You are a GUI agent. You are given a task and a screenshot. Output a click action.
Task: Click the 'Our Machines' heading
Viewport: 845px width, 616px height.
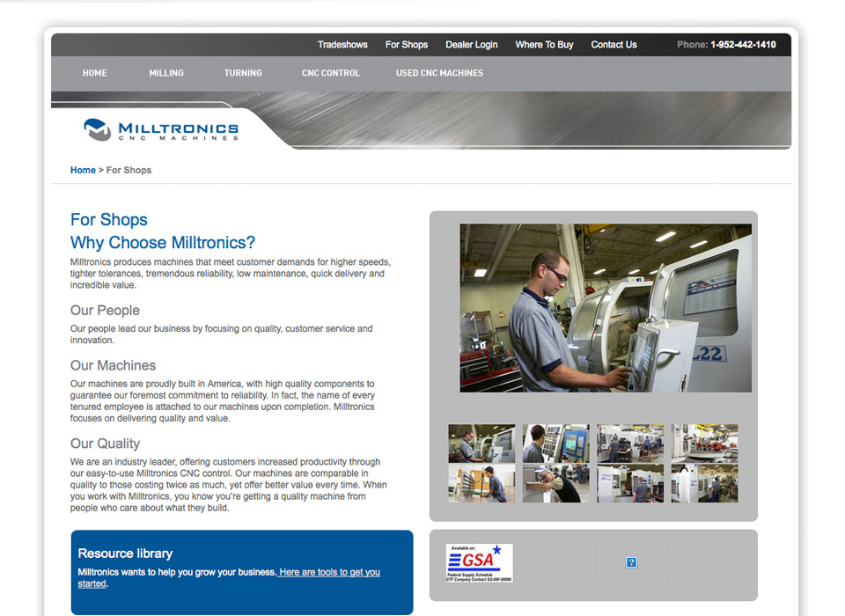point(114,365)
